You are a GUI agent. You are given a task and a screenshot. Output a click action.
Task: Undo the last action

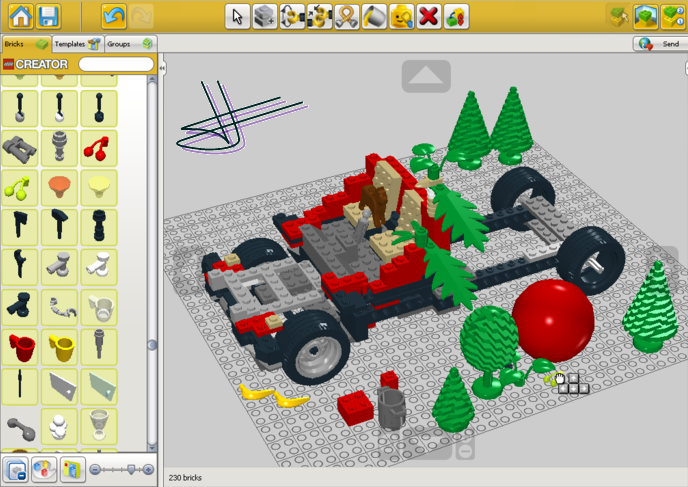[x=114, y=17]
